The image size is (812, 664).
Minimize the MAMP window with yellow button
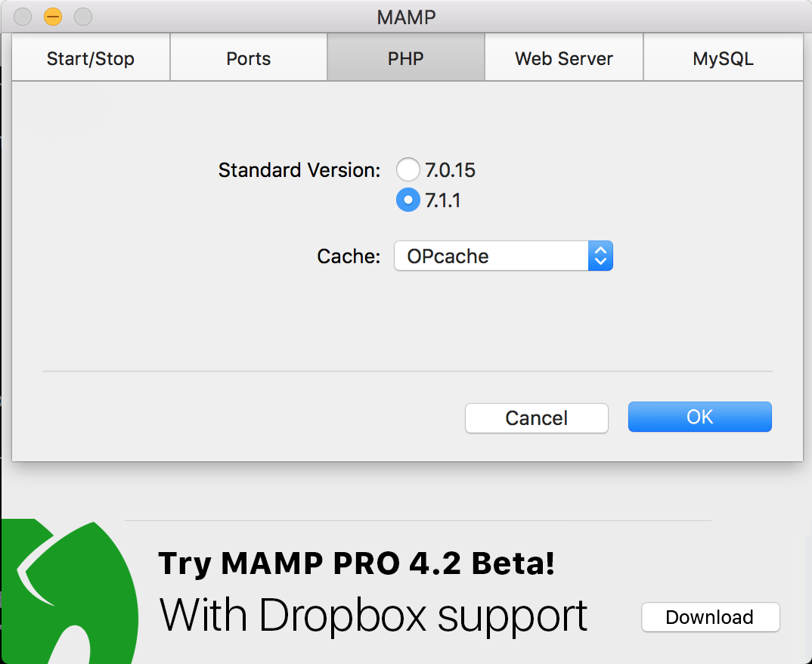coord(53,17)
